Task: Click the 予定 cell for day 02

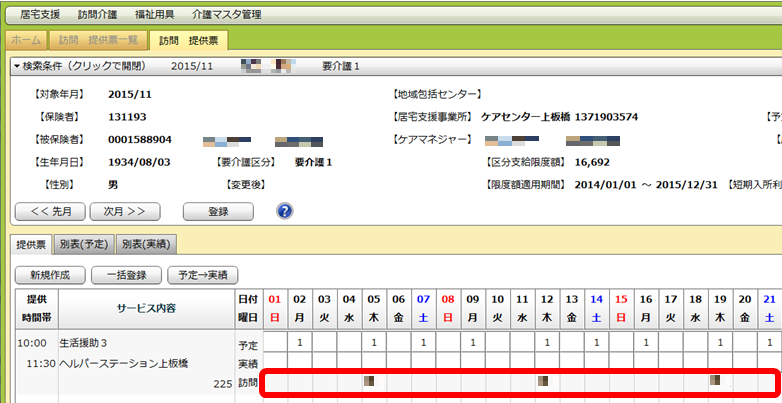Action: point(299,343)
